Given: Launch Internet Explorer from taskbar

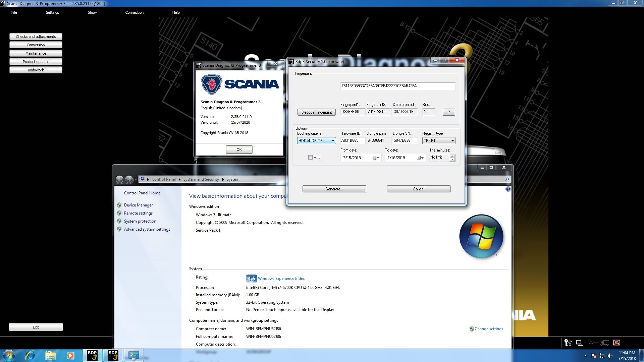Looking at the screenshot, I should [x=30, y=355].
